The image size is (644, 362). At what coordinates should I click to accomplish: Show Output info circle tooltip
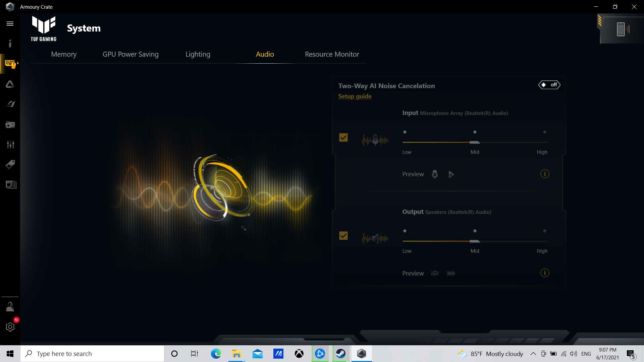[x=545, y=273]
